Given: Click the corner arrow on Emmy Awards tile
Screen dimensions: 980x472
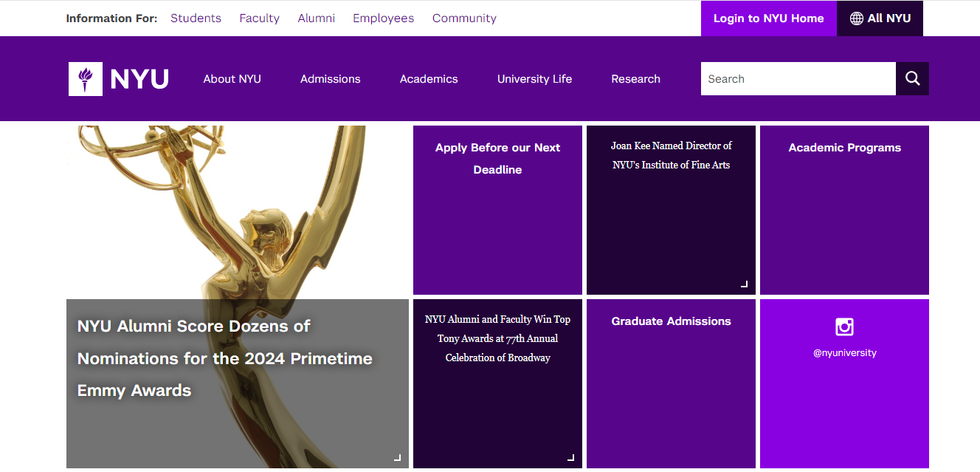Looking at the screenshot, I should [397, 458].
